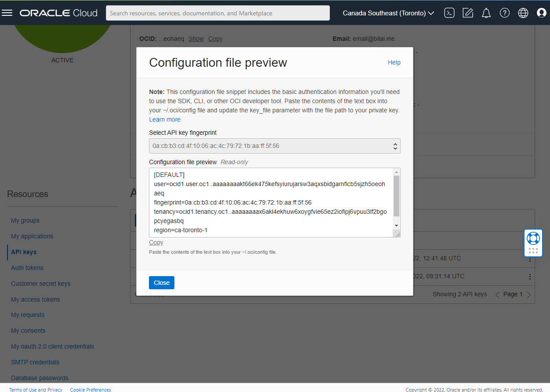The image size is (550, 392).
Task: Click the email@bilal.me address text
Action: pyautogui.click(x=374, y=39)
